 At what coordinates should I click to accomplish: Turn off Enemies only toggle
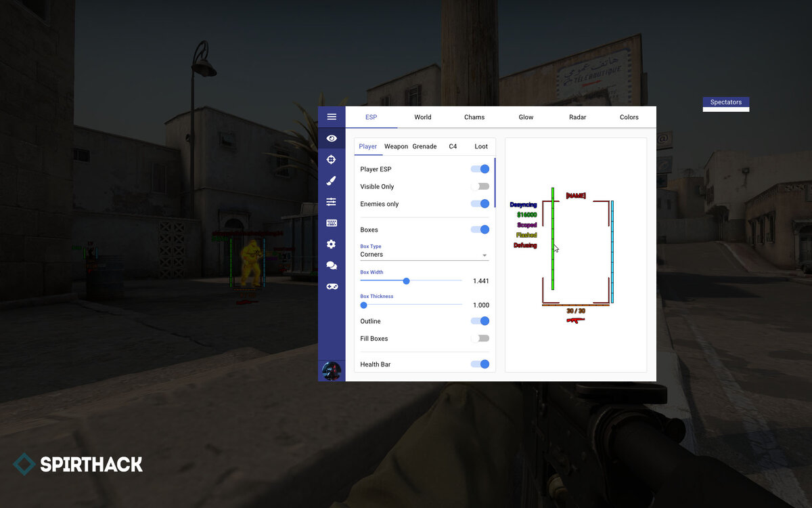(x=480, y=204)
